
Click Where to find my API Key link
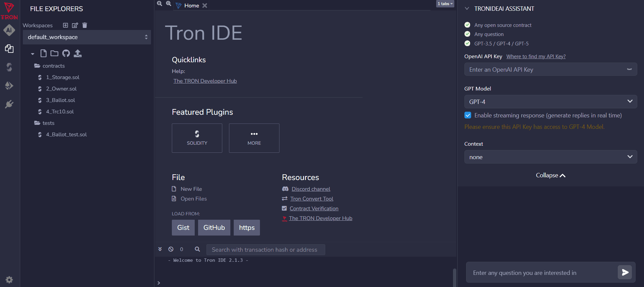click(x=536, y=56)
